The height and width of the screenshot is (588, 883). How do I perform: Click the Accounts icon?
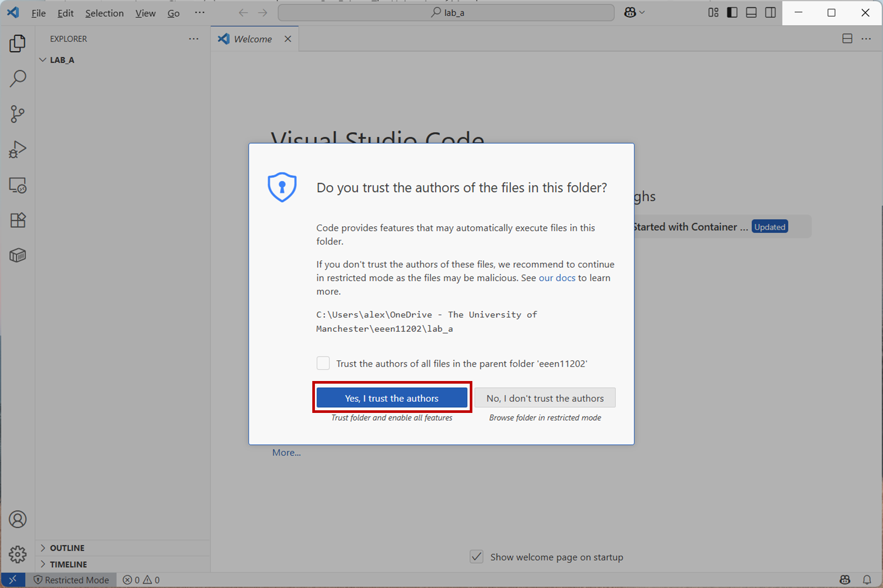pos(18,519)
